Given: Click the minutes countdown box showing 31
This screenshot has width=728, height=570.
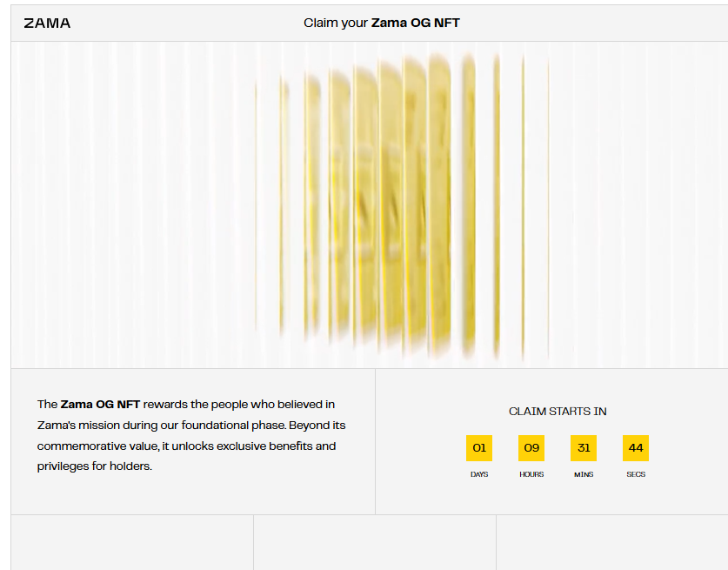Looking at the screenshot, I should pyautogui.click(x=584, y=448).
